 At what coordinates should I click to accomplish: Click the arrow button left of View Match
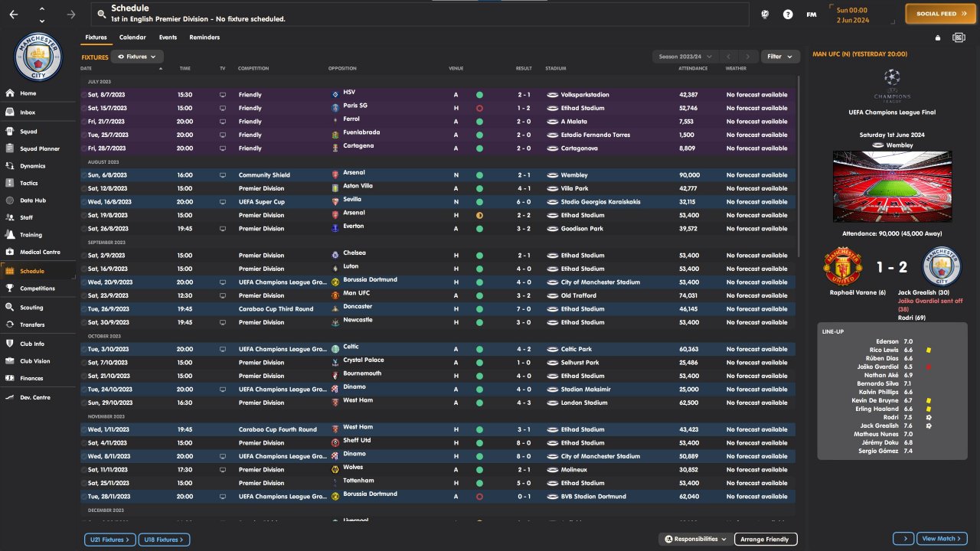point(904,539)
